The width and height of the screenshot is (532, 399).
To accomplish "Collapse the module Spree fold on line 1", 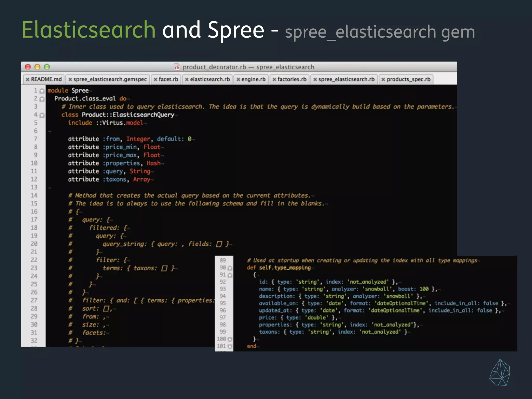I will 42,91.
